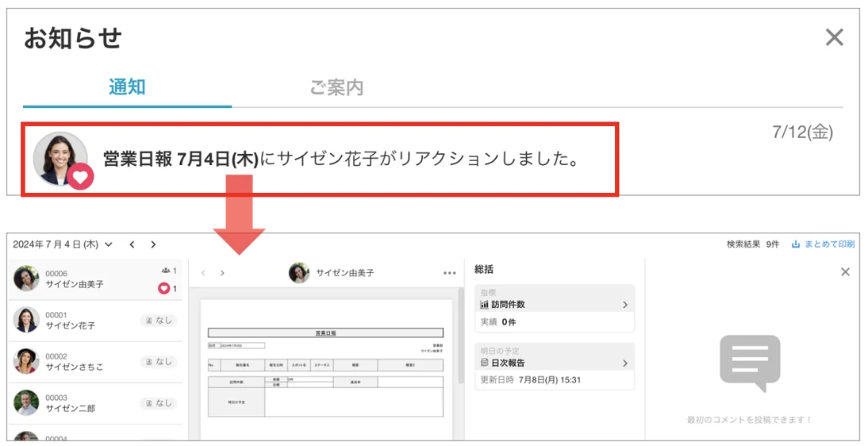Click the まとめて印刷 print link

(829, 244)
